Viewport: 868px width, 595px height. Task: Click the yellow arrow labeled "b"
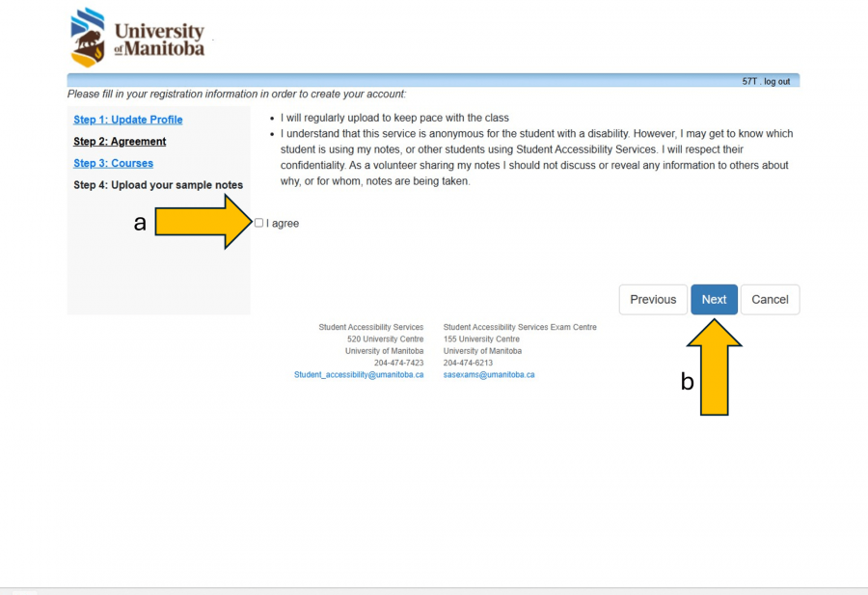(x=714, y=371)
